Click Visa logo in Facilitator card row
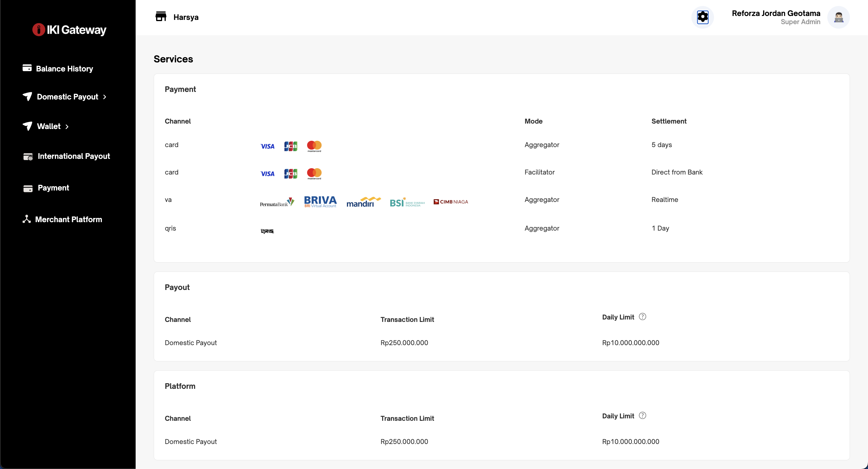The image size is (868, 469). pyautogui.click(x=267, y=174)
